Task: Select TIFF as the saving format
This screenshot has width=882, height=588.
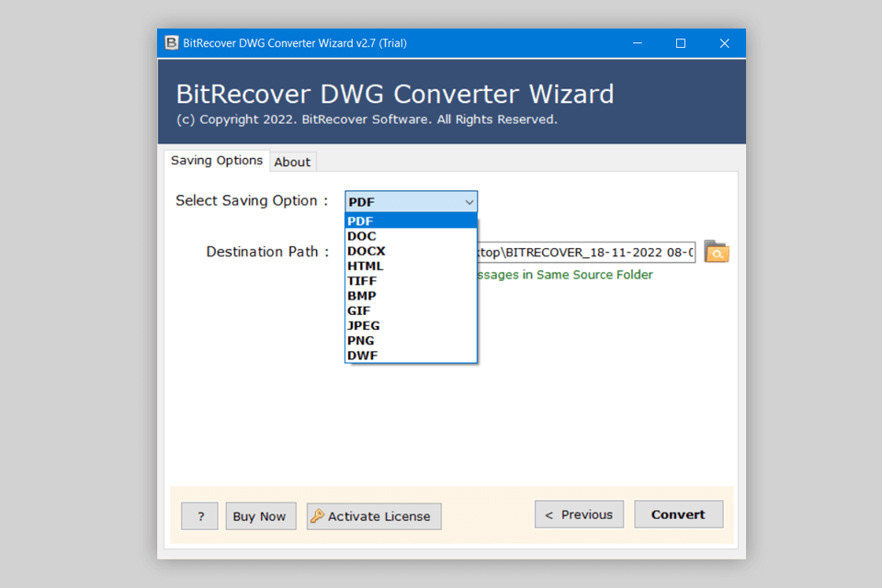Action: (x=412, y=281)
